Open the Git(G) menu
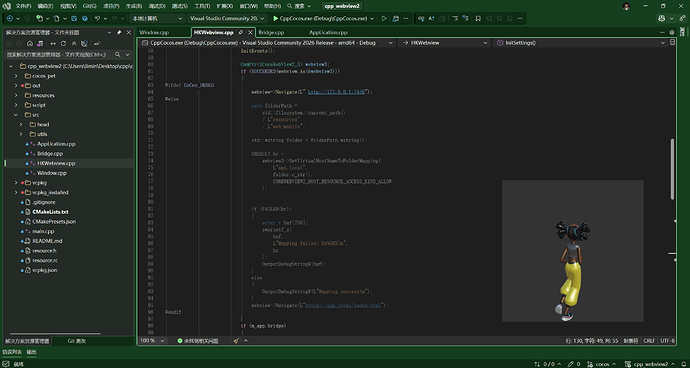Image resolution: width=690 pixels, height=368 pixels. (89, 6)
